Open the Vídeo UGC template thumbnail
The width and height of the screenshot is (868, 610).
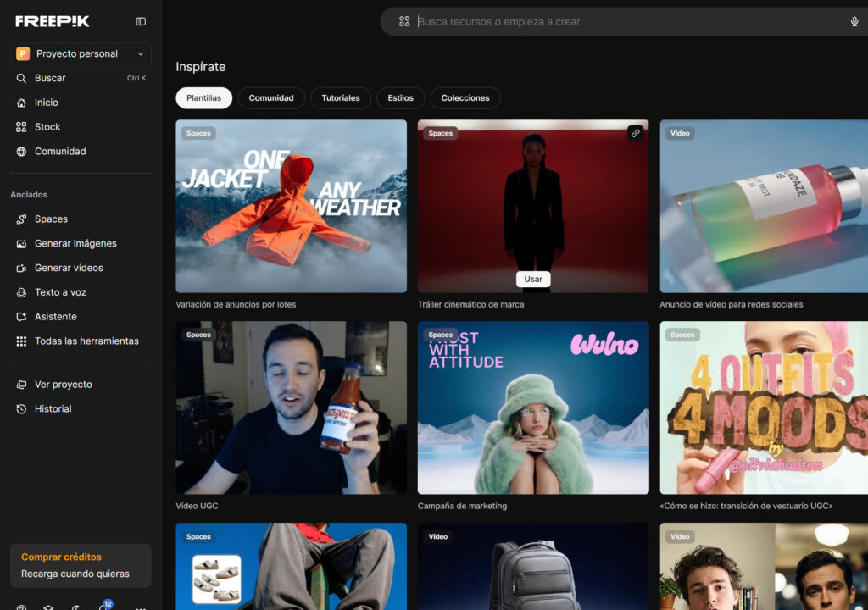coord(291,408)
